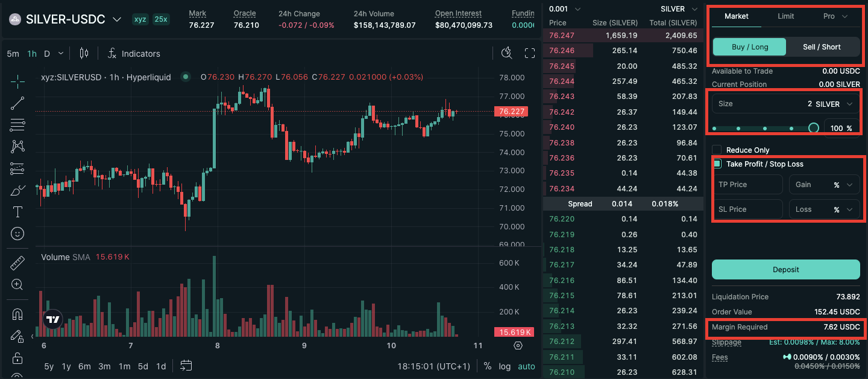
Task: Select the 5m chart timeframe
Action: point(12,53)
